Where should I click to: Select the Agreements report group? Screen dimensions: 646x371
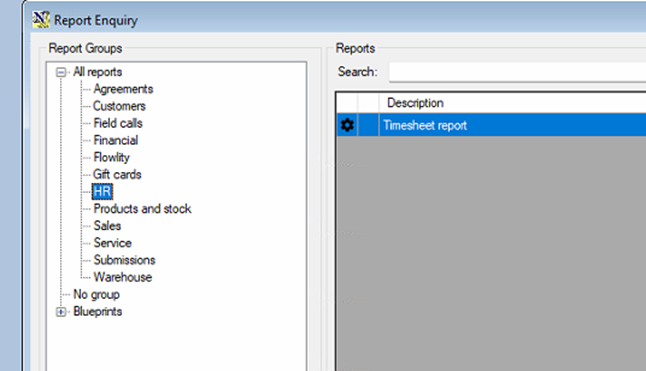click(123, 89)
